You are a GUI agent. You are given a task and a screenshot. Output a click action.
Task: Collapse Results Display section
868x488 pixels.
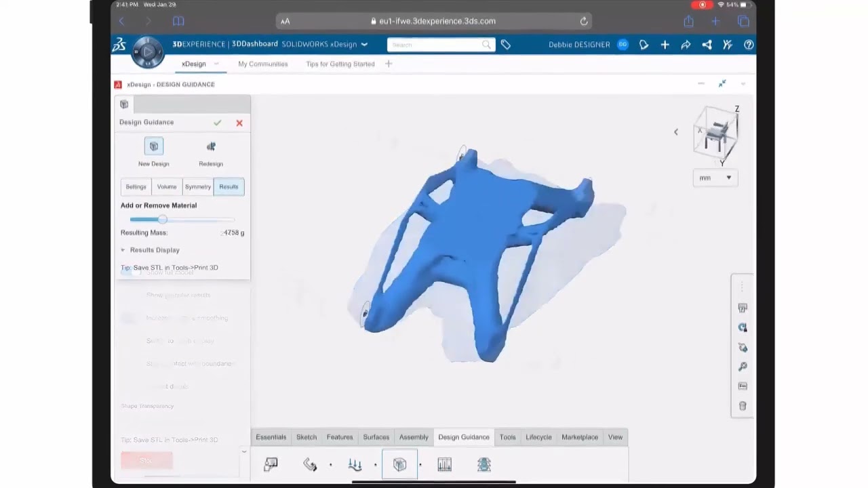click(123, 250)
